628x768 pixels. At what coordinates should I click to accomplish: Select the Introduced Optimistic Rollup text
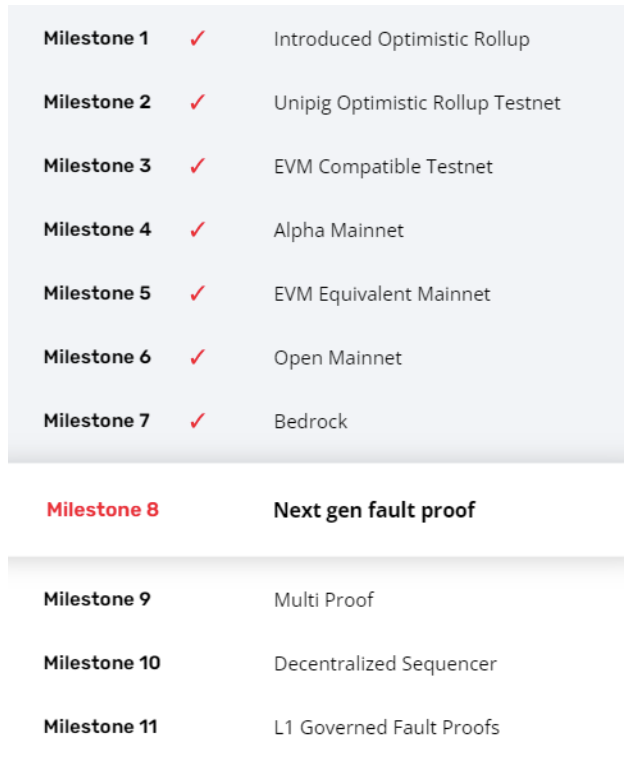[x=402, y=39]
